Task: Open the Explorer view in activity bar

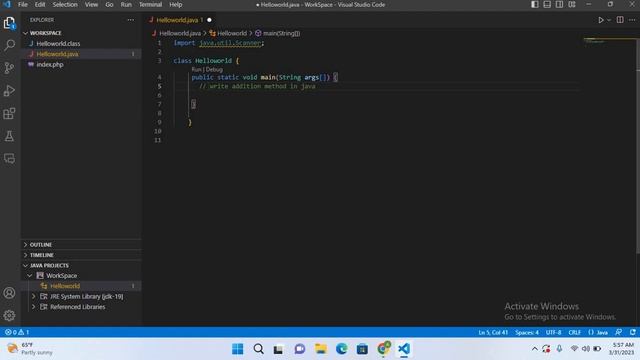Action: coord(9,23)
